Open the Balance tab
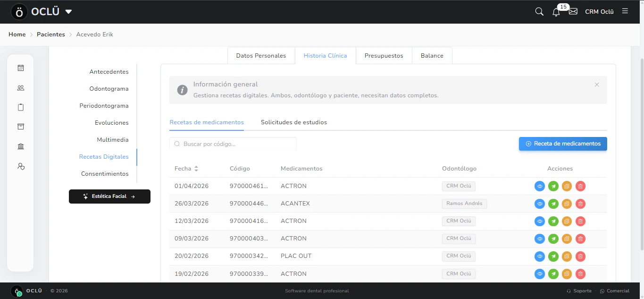Screen dimensions: 644x299 (432, 56)
